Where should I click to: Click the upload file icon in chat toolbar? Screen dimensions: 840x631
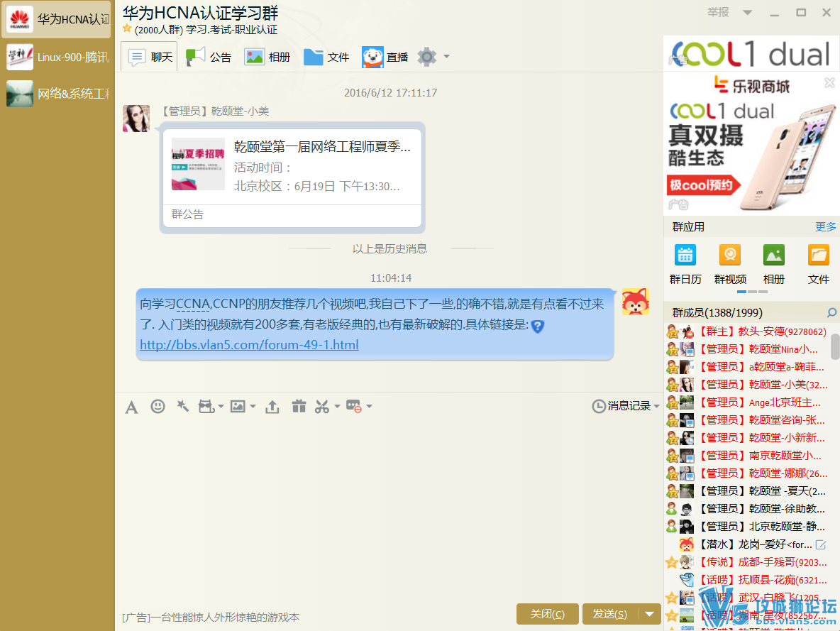tap(272, 407)
